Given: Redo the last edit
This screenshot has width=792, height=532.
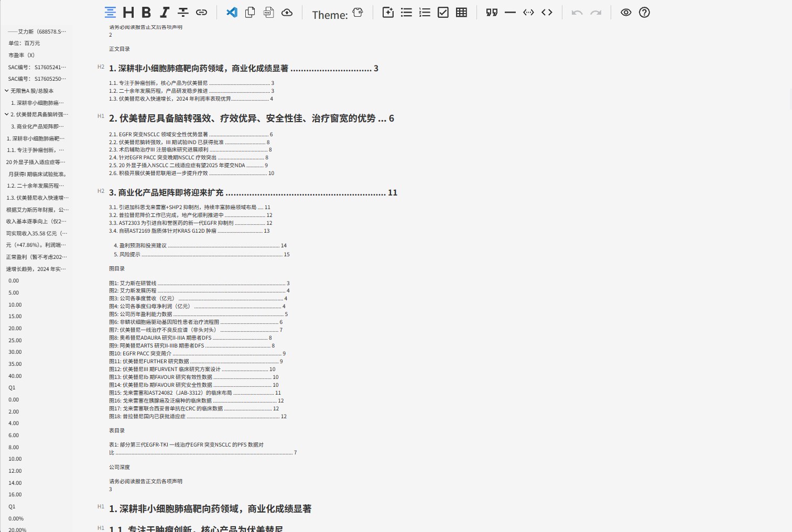Looking at the screenshot, I should click(595, 12).
